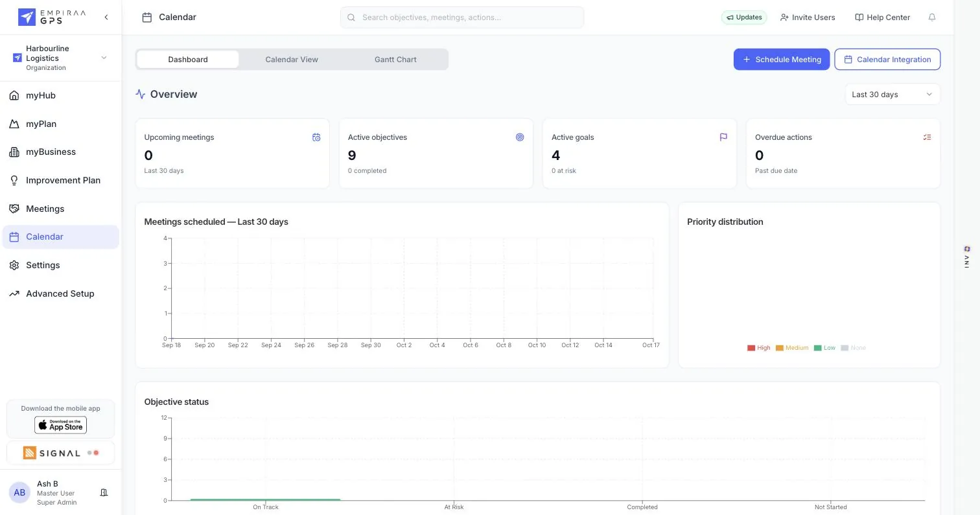Viewport: 980px width, 515px height.
Task: Click the Upcoming meetings calendar-clock icon
Action: point(316,137)
